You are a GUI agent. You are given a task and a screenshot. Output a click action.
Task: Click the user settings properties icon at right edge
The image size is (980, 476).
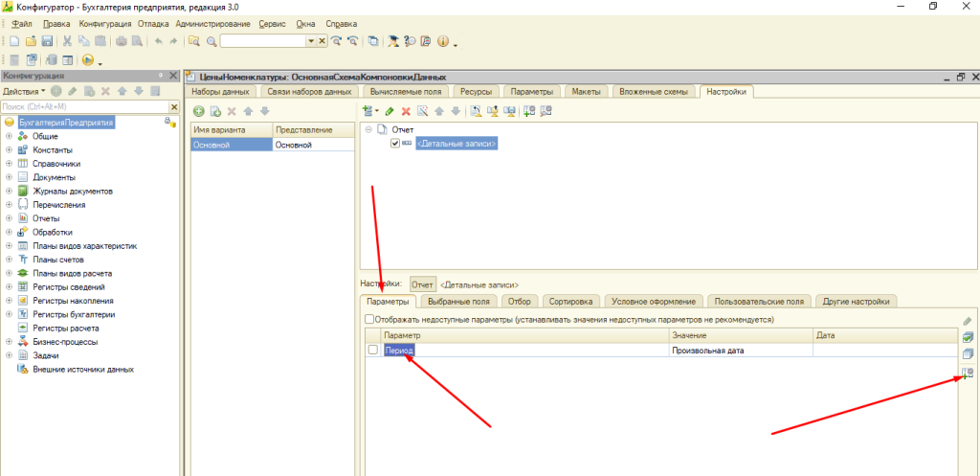[x=967, y=373]
